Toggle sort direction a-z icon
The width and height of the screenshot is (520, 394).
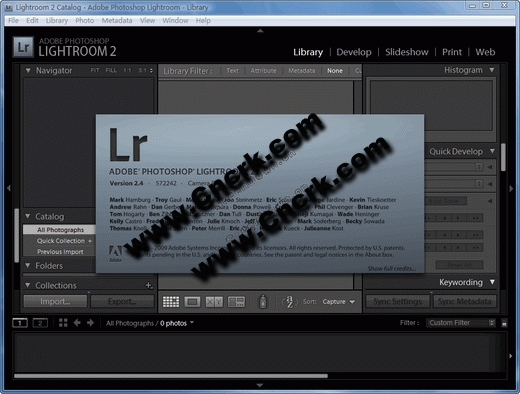pos(289,302)
